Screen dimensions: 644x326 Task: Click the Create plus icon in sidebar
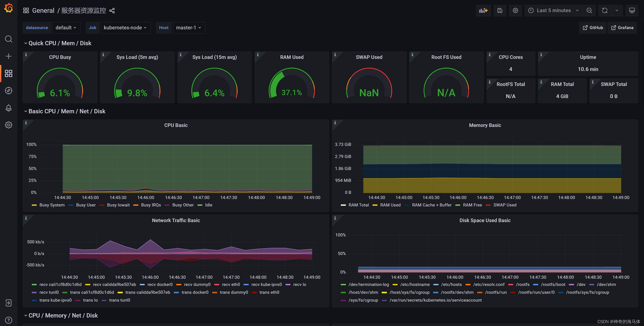[8, 56]
